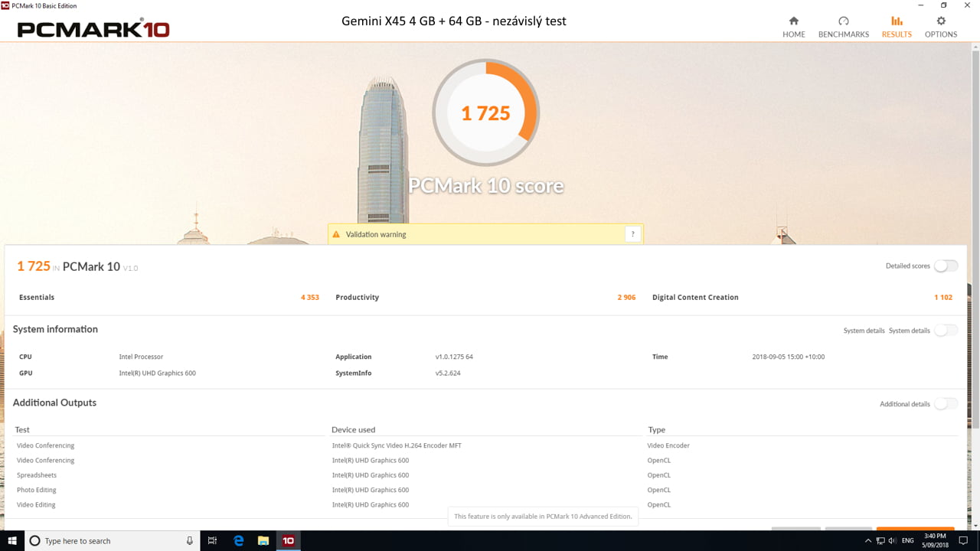Click the 'Device used' column header
This screenshot has width=980, height=551.
click(x=354, y=430)
